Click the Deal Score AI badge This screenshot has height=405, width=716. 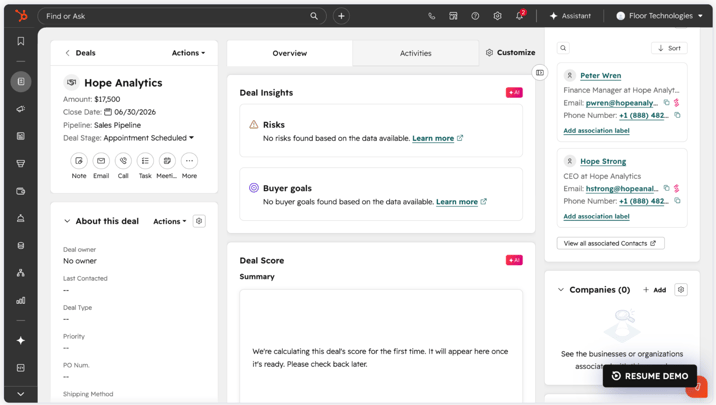click(x=514, y=260)
